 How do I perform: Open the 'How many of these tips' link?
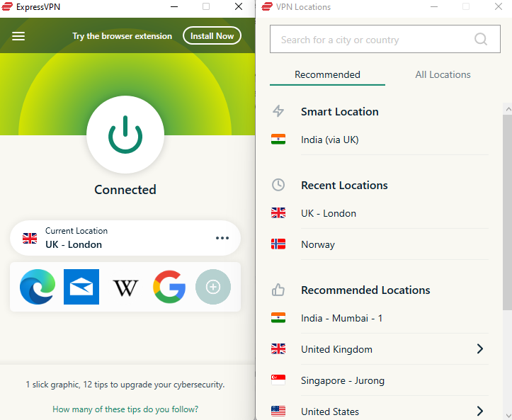[125, 409]
